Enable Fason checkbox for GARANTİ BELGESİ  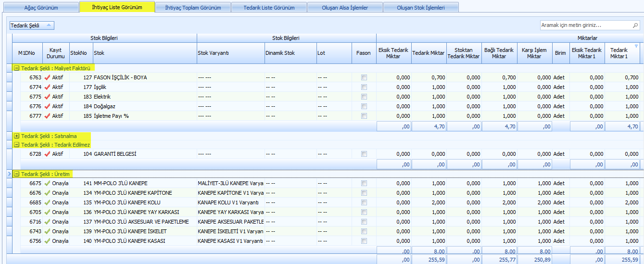[x=364, y=154]
